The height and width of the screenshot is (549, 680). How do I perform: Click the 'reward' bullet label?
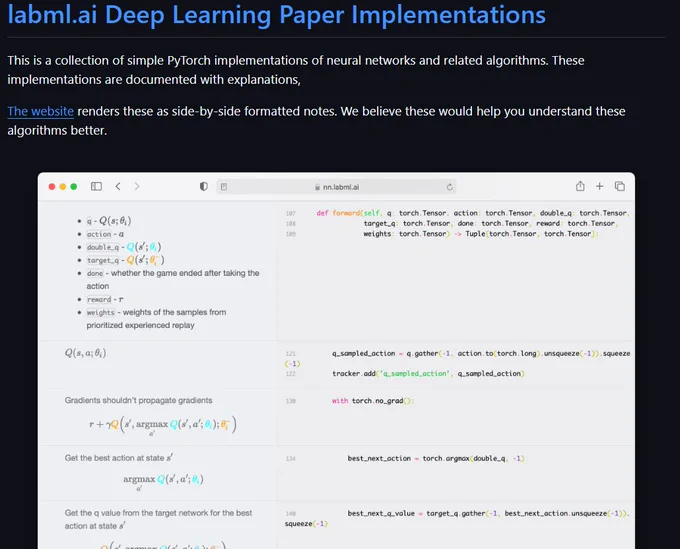coord(99,299)
